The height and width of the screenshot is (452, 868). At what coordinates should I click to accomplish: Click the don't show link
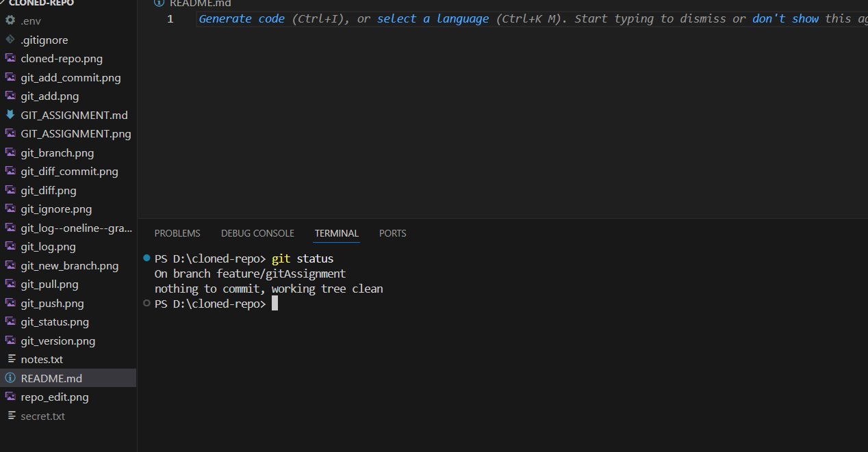[784, 18]
